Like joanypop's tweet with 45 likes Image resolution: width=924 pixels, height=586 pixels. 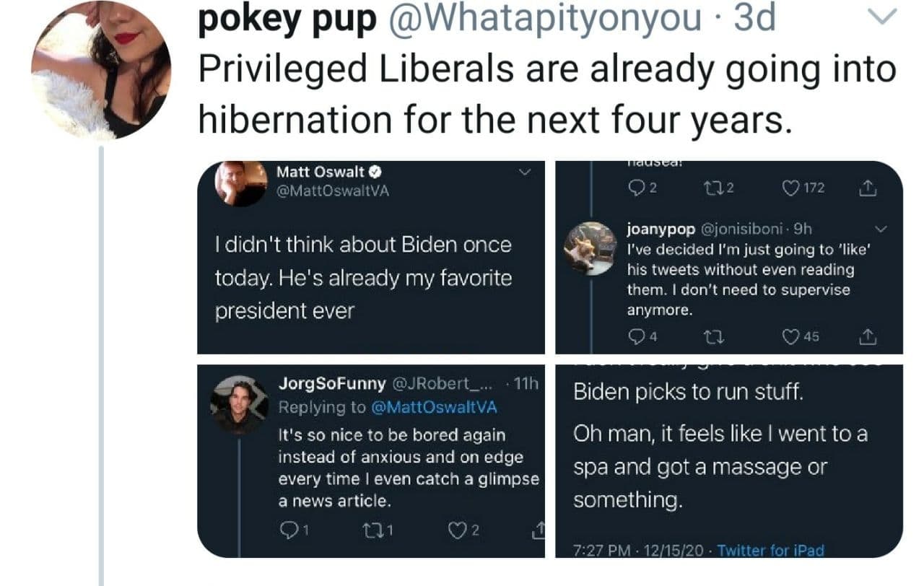[792, 336]
